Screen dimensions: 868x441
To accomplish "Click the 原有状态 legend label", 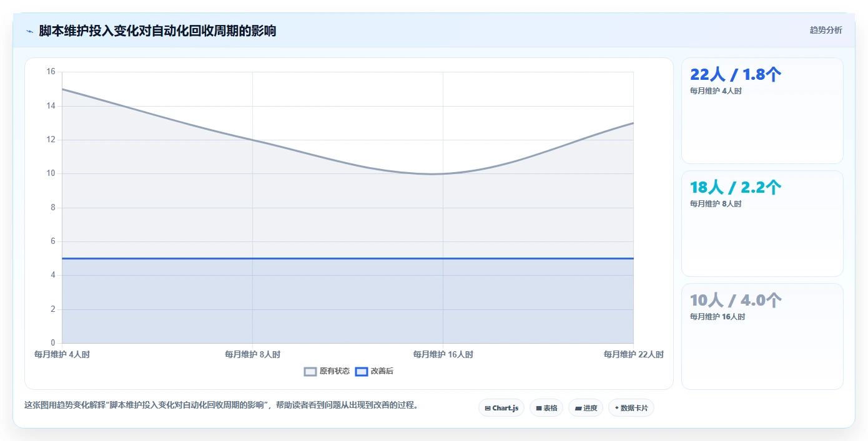I will (x=335, y=371).
